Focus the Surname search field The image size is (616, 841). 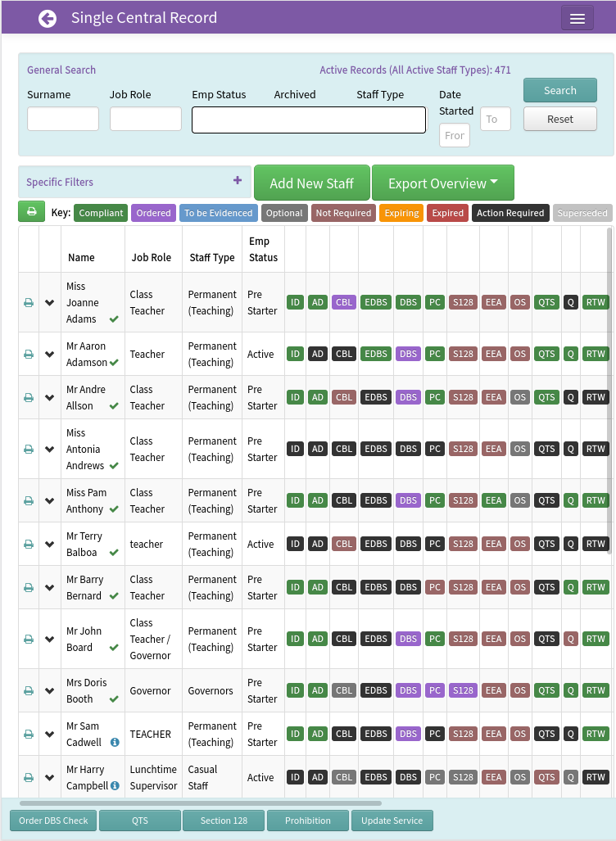coord(63,119)
